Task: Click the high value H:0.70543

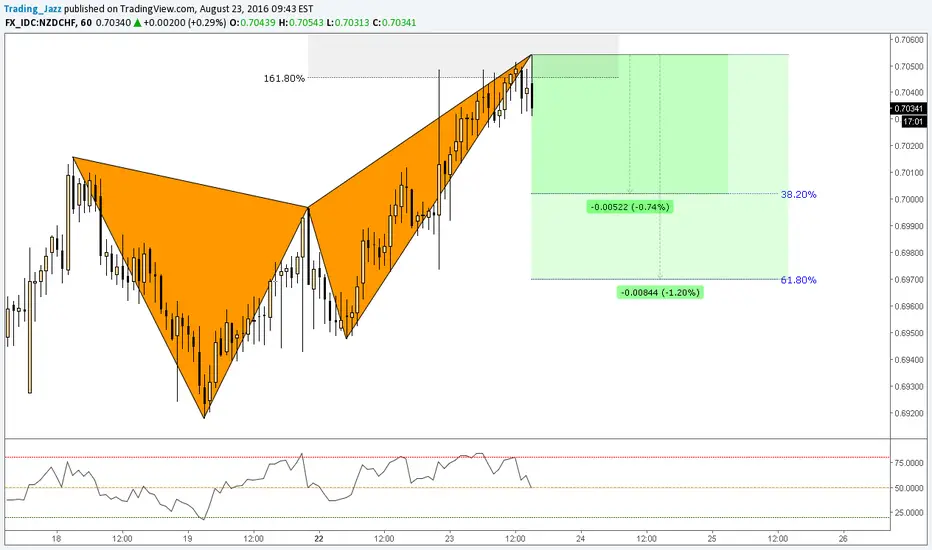Action: [x=301, y=23]
